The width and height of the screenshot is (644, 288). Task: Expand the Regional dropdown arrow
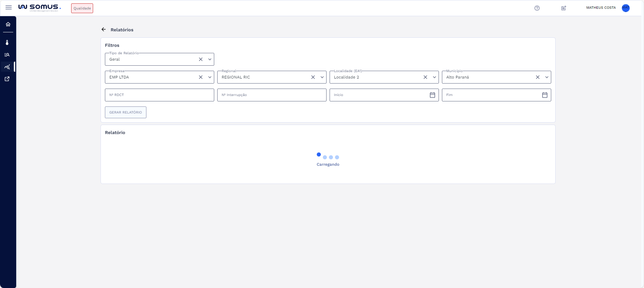(322, 77)
